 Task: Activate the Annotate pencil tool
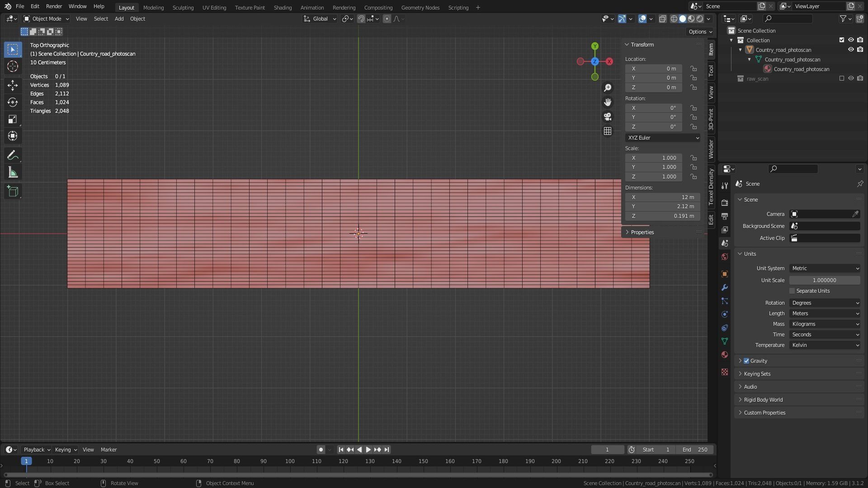13,155
